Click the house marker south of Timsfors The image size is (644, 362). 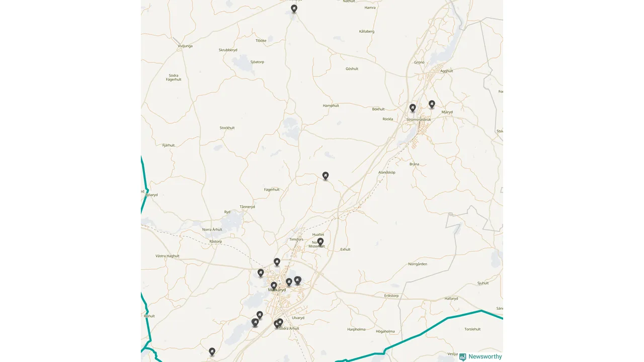[x=277, y=262]
